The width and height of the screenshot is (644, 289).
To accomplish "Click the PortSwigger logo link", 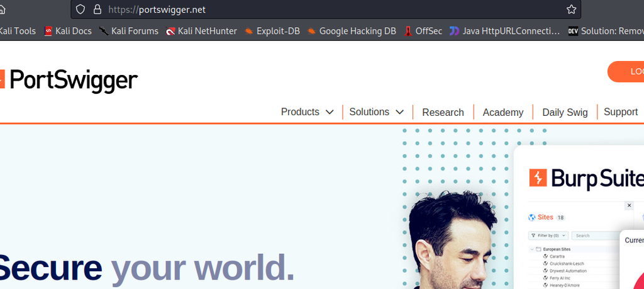I will point(68,81).
